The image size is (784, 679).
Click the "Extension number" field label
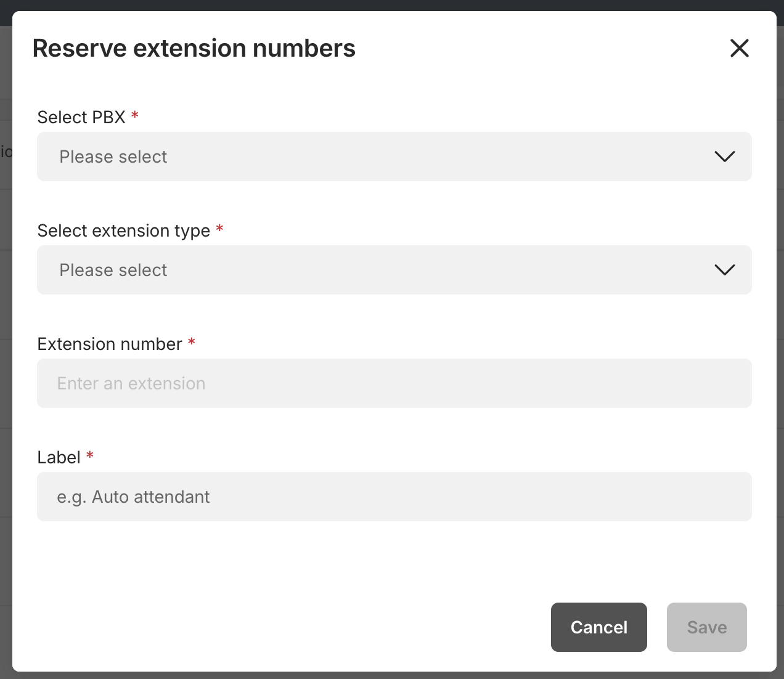(x=110, y=344)
